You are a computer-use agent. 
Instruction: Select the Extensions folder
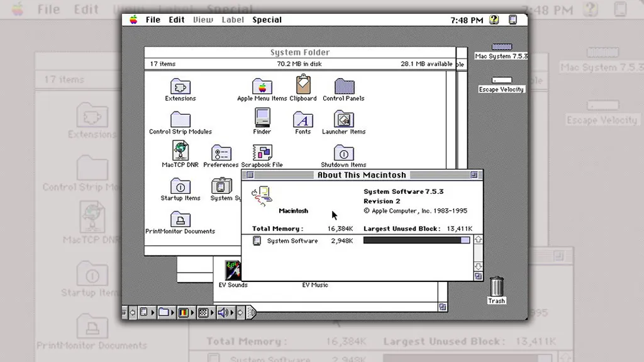pos(180,86)
